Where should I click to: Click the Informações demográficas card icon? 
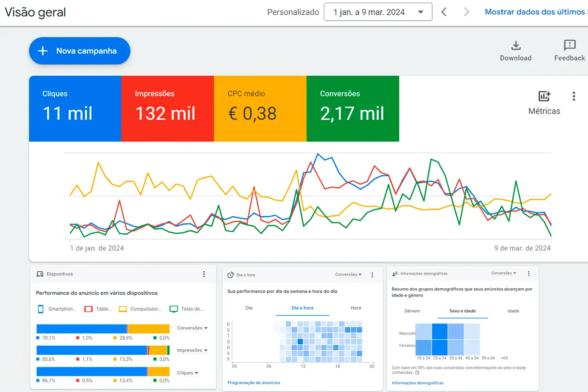395,274
